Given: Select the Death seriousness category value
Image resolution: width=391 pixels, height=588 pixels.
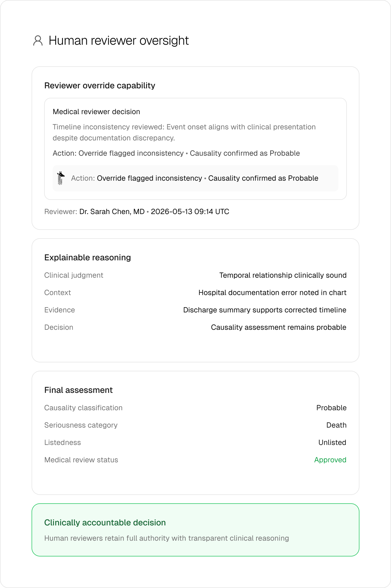Looking at the screenshot, I should (x=336, y=425).
